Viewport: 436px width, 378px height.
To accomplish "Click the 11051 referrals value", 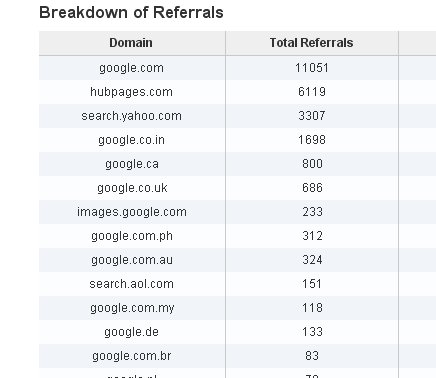I will [312, 68].
